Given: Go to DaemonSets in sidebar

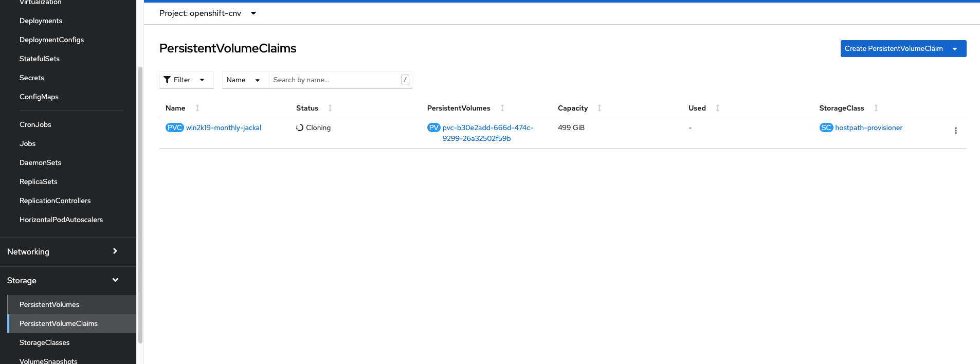Looking at the screenshot, I should pos(40,162).
